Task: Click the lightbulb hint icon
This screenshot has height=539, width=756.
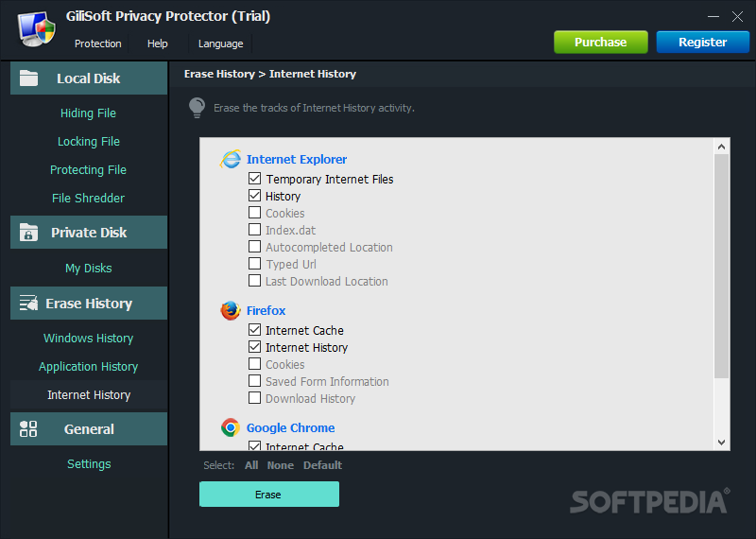Action: (x=197, y=108)
